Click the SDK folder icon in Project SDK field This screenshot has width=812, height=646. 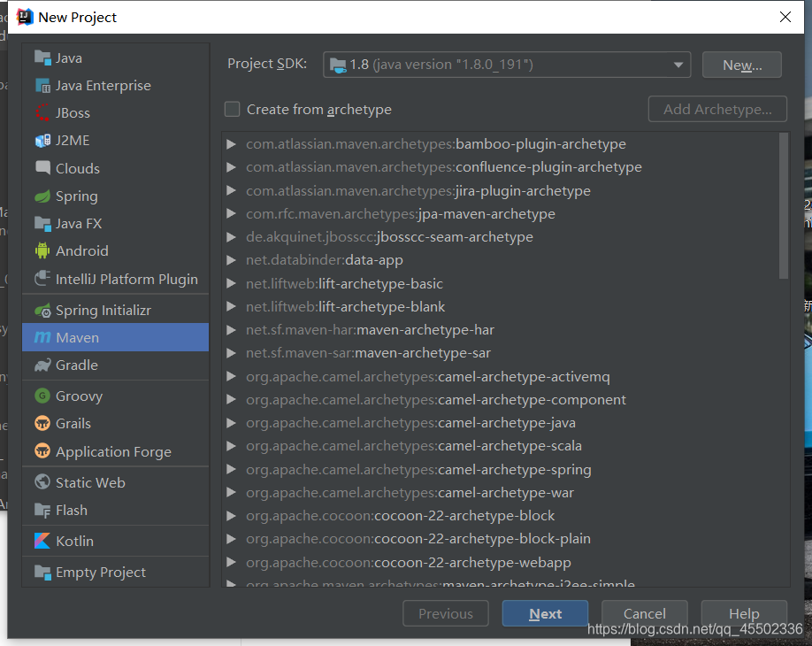pos(338,65)
